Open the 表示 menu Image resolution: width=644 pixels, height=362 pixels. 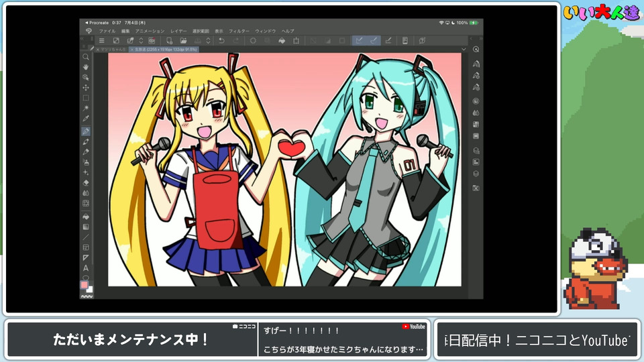coord(219,31)
